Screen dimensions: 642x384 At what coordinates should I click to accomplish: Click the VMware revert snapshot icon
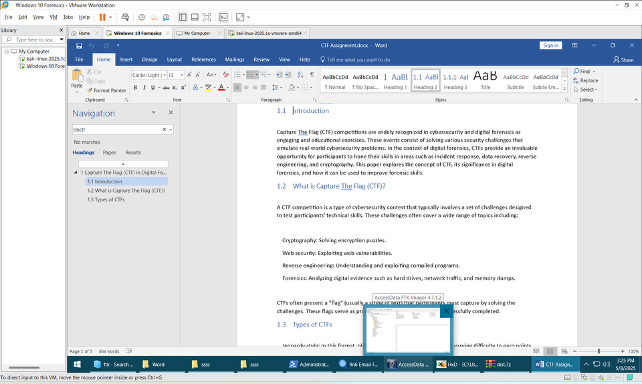(154, 17)
